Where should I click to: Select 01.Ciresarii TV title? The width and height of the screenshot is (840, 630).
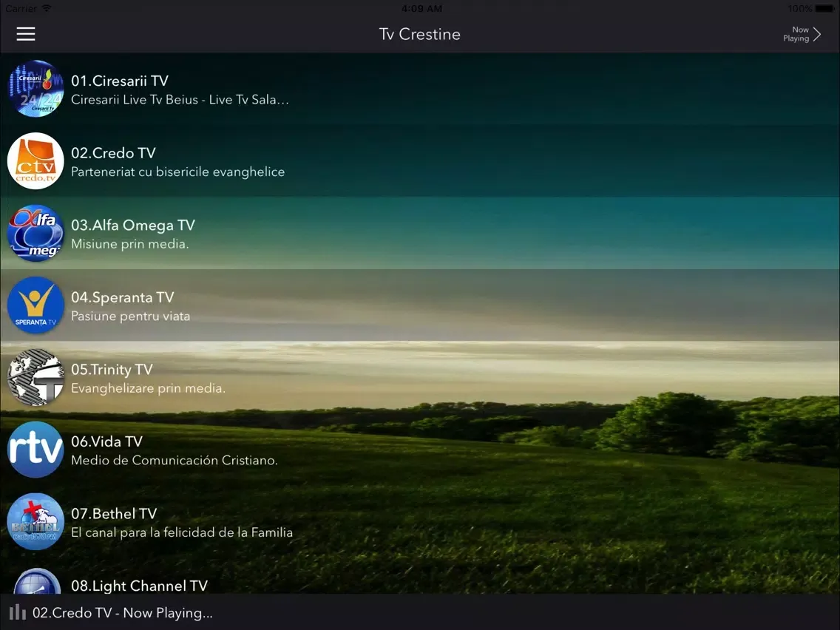(x=120, y=81)
